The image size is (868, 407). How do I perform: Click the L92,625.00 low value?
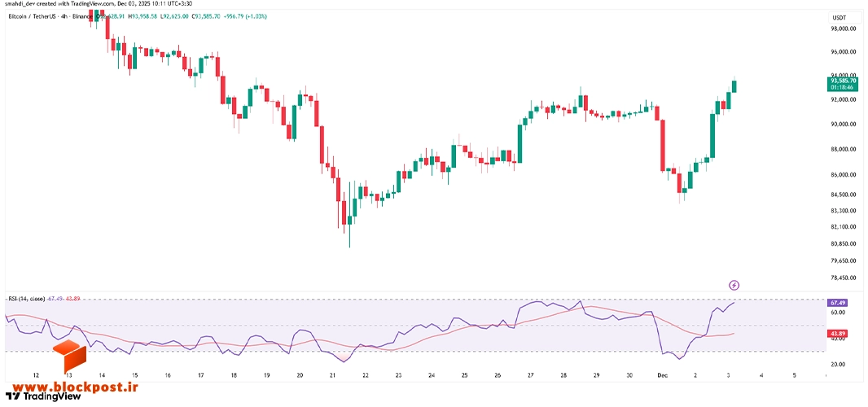(x=175, y=16)
